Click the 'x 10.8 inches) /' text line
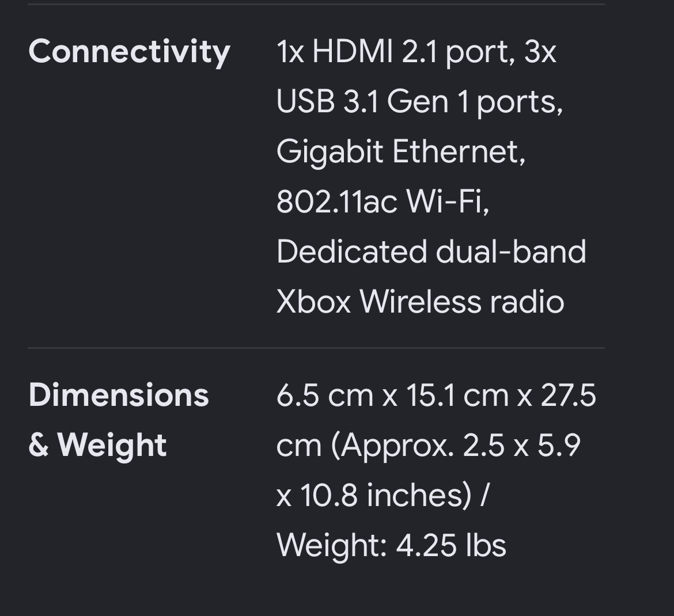 point(383,495)
